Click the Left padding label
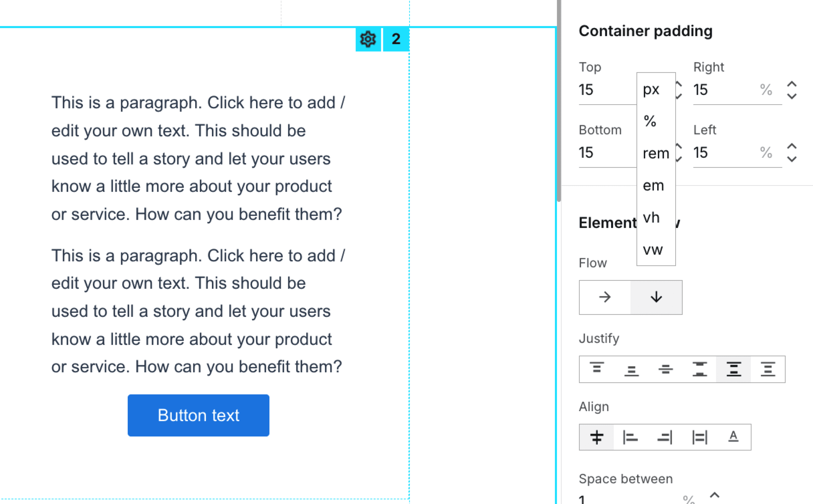The image size is (813, 504). (705, 130)
